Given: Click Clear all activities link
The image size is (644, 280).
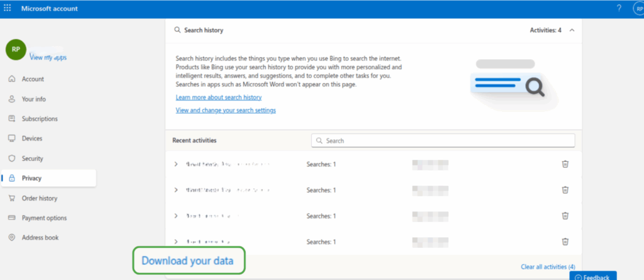Looking at the screenshot, I should point(547,267).
